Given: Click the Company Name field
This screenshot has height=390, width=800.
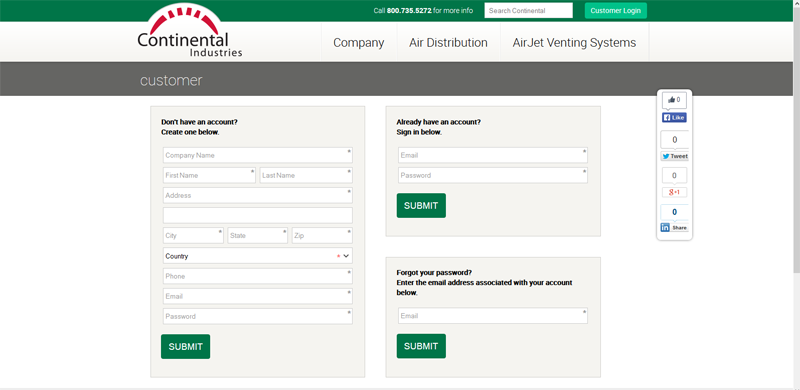Looking at the screenshot, I should (x=258, y=155).
